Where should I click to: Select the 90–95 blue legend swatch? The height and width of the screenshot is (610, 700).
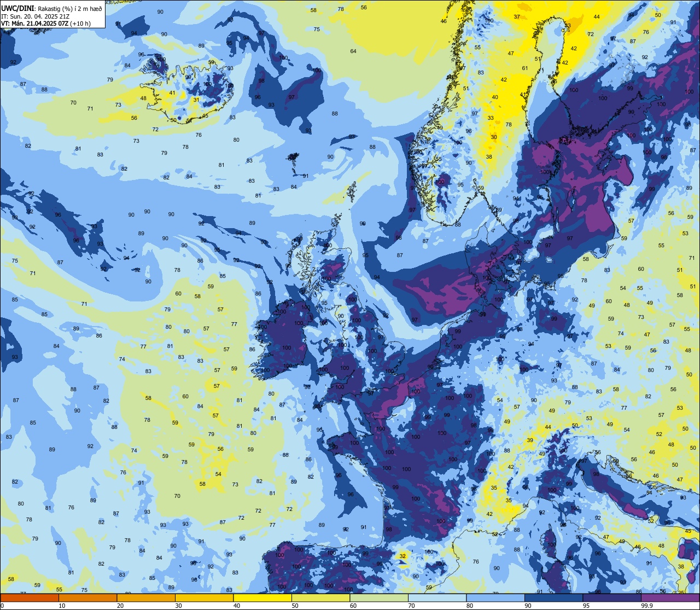[x=553, y=598]
